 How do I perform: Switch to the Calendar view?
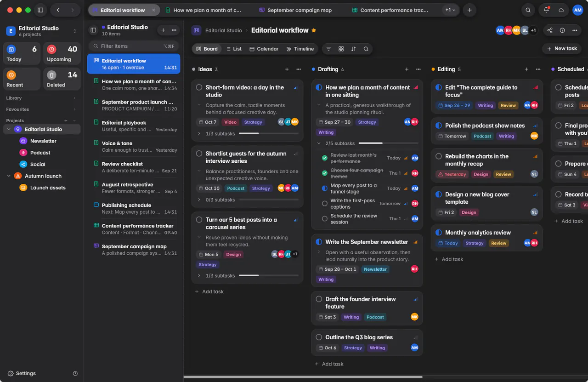pyautogui.click(x=264, y=49)
